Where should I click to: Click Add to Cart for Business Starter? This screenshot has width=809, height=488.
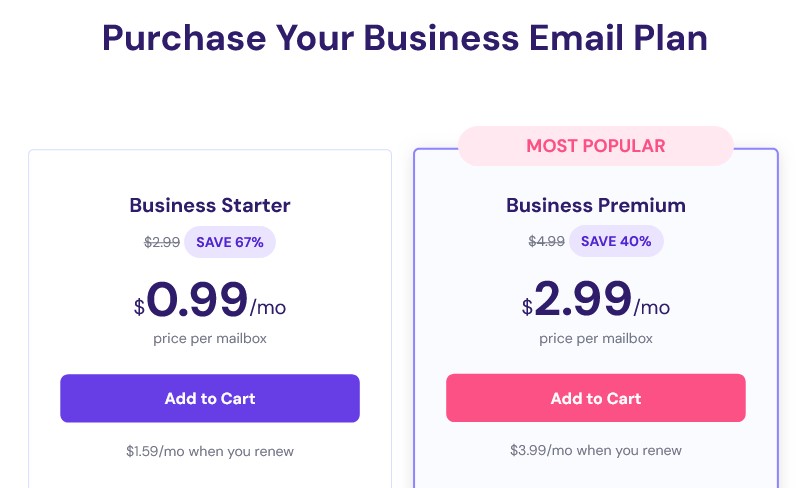209,398
